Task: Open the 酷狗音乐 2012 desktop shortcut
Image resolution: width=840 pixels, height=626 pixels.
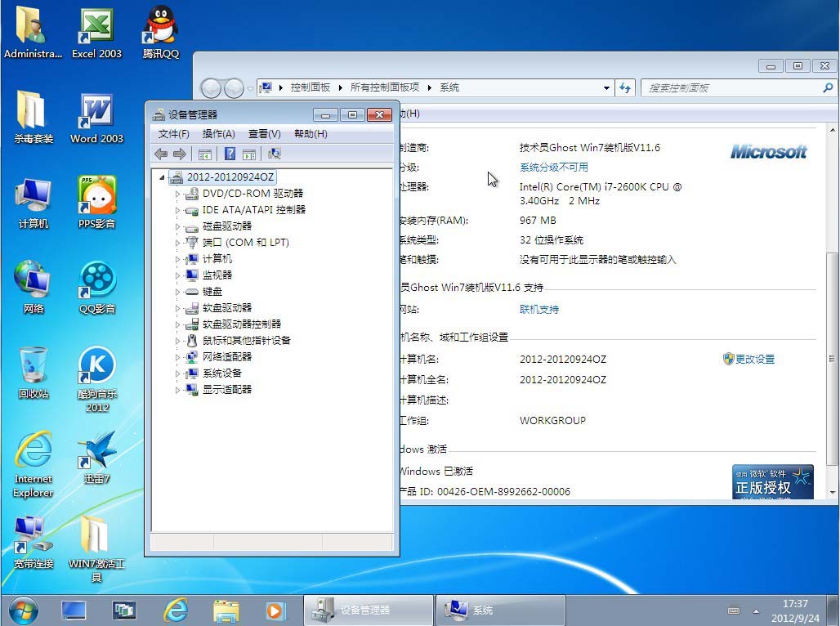Action: click(96, 378)
